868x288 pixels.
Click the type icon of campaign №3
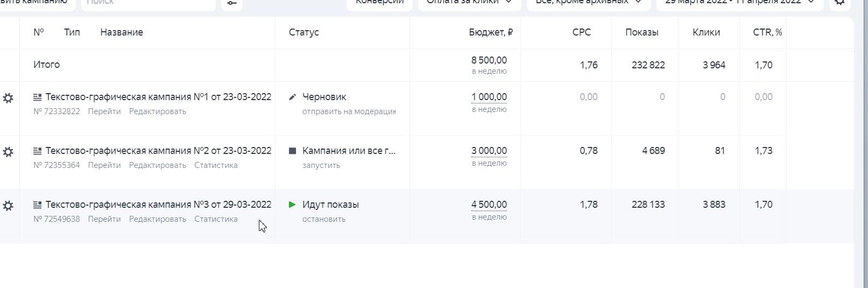(x=37, y=205)
